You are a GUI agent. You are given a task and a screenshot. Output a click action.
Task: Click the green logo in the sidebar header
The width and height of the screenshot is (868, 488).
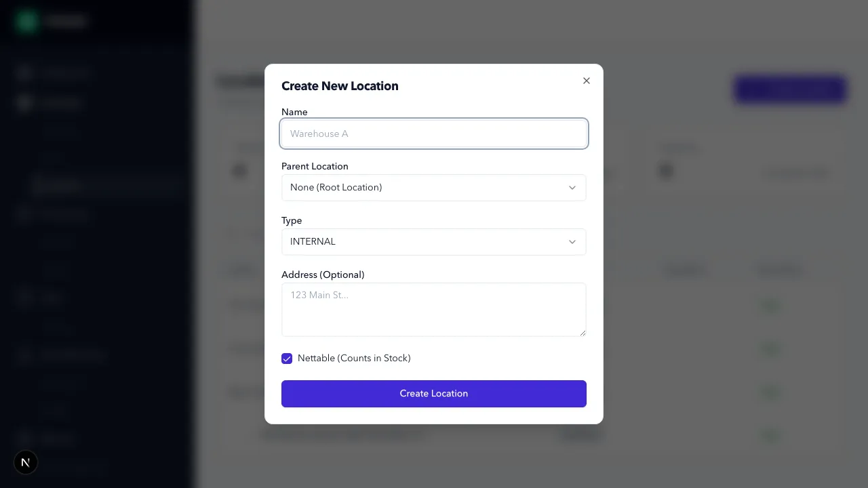pyautogui.click(x=26, y=21)
